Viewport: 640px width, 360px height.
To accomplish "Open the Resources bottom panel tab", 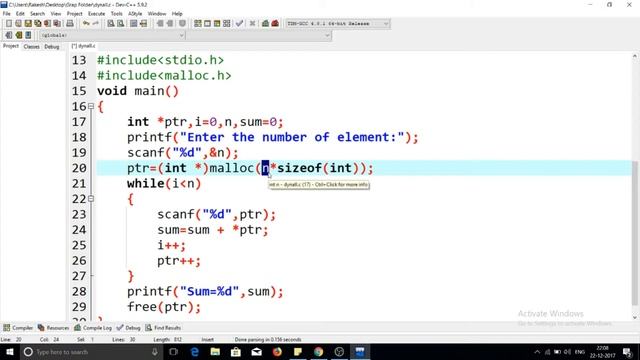I will pyautogui.click(x=53, y=328).
